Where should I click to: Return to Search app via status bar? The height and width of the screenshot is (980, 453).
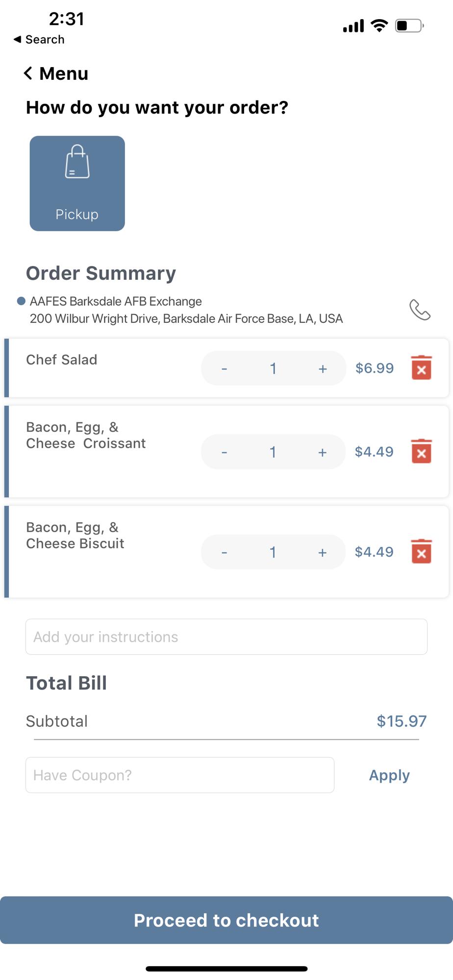point(39,40)
